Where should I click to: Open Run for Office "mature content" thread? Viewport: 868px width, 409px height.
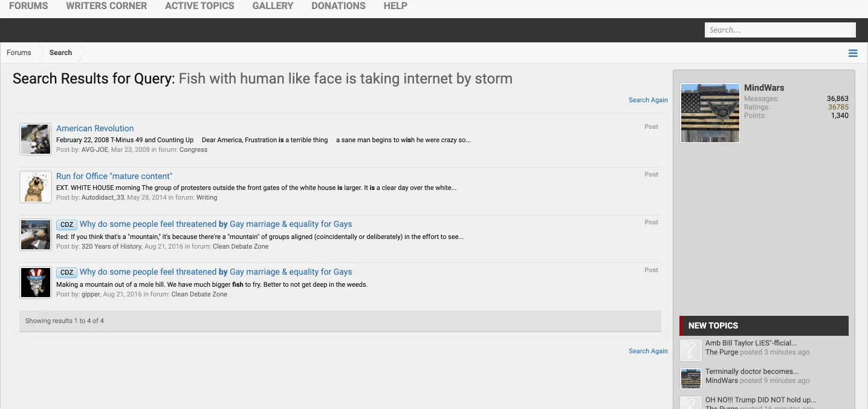(114, 176)
